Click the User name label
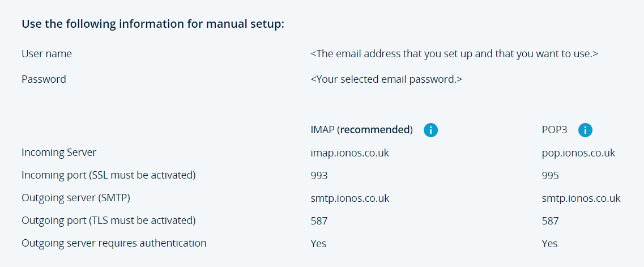This screenshot has height=267, width=644. pyautogui.click(x=46, y=54)
